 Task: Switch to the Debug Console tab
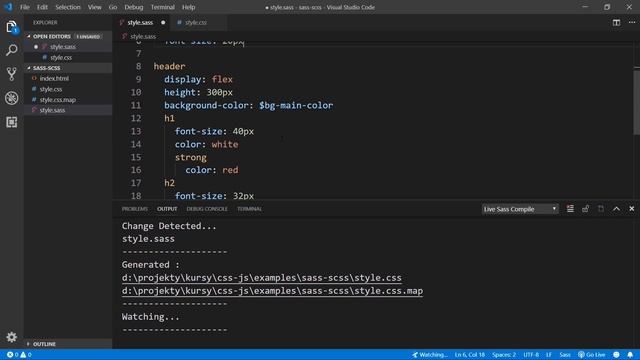[x=207, y=209]
